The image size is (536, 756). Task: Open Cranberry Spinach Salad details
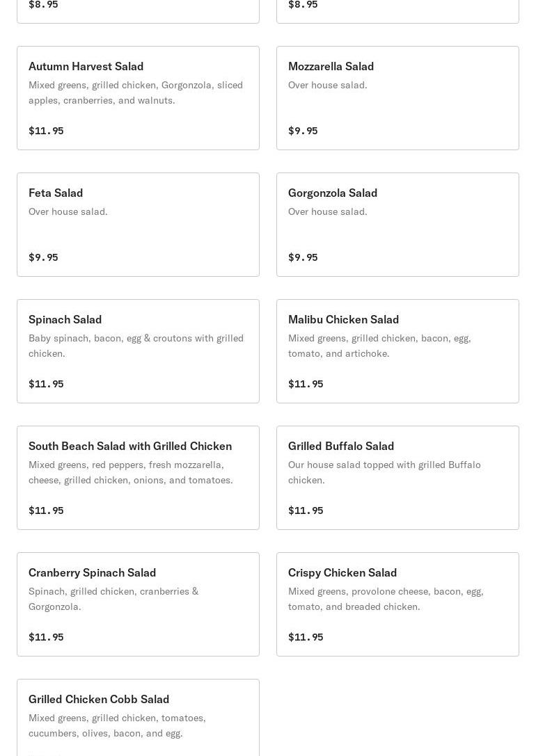click(138, 604)
